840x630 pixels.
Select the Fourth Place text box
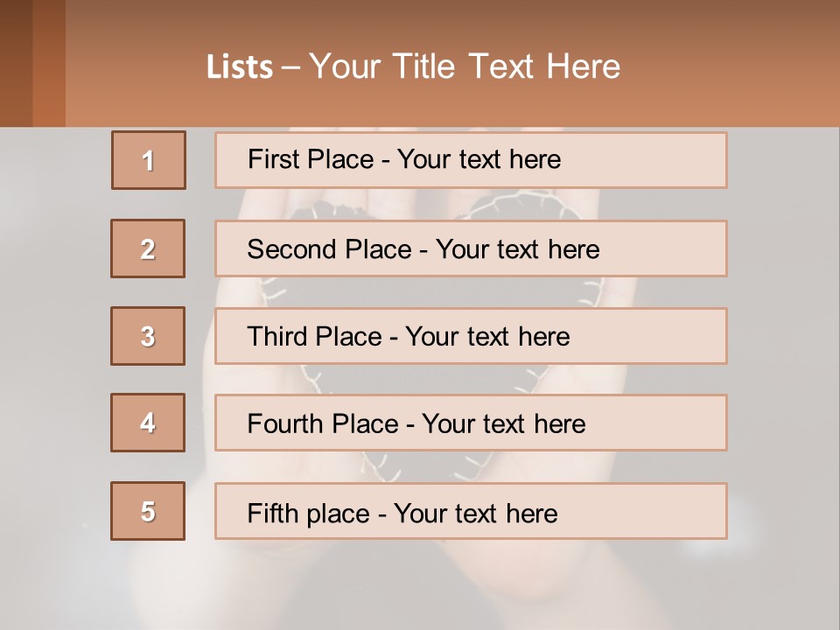pos(471,423)
